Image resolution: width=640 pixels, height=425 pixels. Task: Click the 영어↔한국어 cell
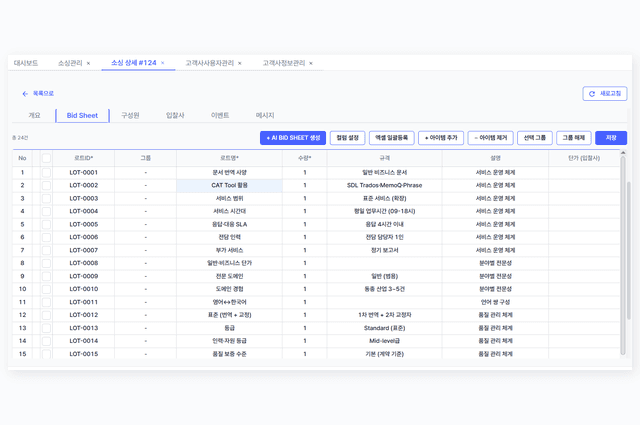click(x=229, y=302)
